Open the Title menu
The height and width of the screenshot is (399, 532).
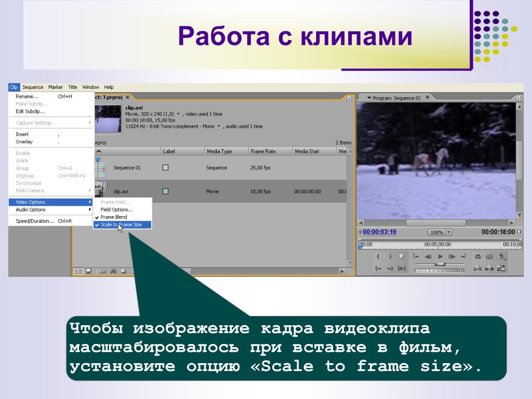point(73,87)
